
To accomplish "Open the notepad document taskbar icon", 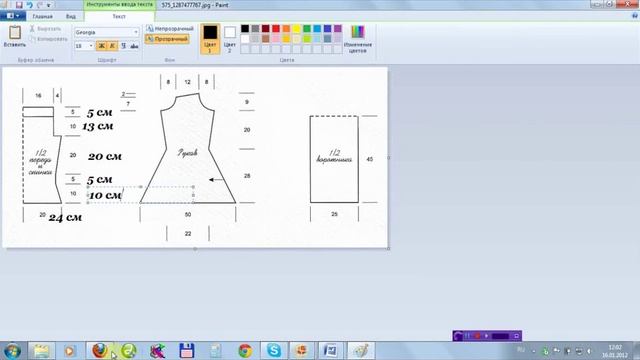I will coord(216,351).
